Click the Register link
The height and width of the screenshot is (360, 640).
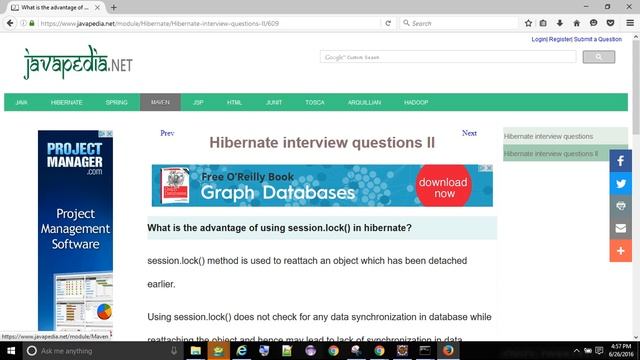click(560, 39)
